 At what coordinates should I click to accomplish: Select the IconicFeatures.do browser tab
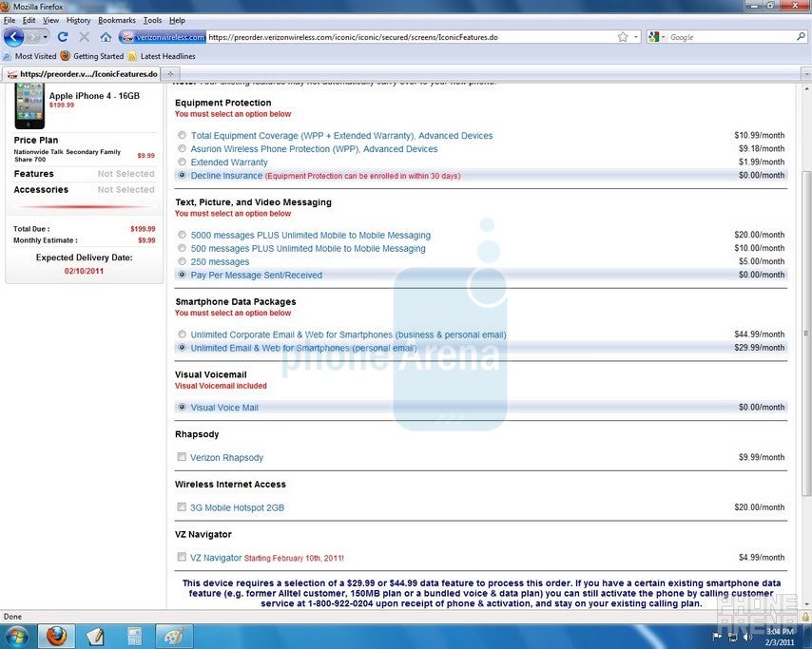(x=83, y=74)
